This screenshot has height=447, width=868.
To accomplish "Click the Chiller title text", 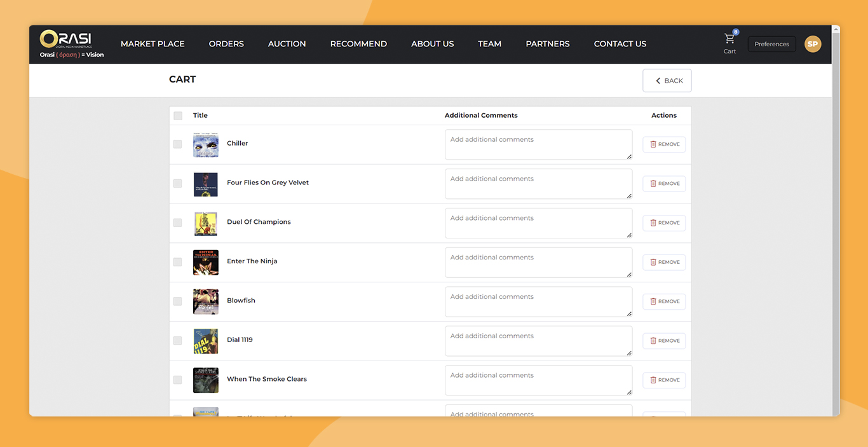I will point(238,144).
